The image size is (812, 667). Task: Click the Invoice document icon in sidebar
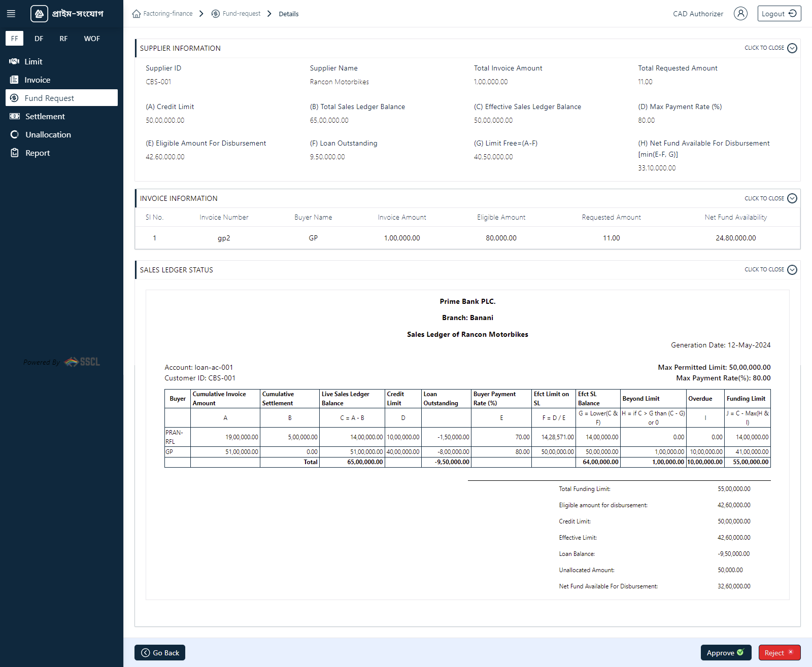(14, 80)
